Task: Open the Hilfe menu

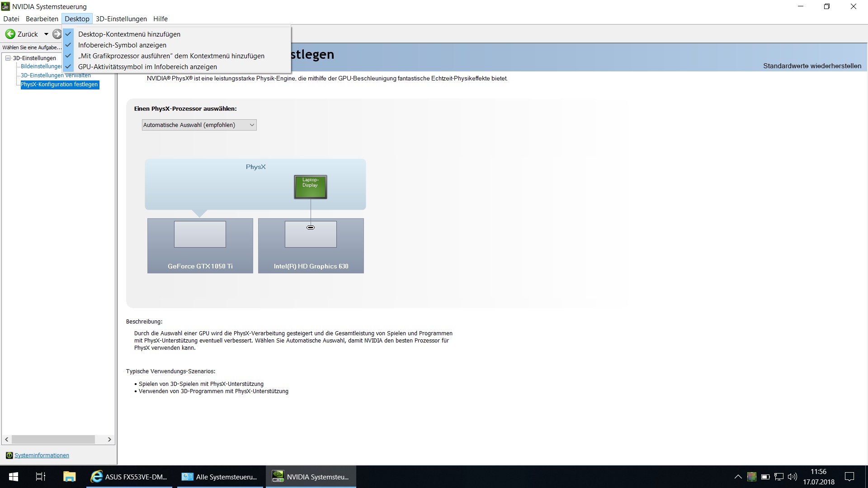Action: coord(160,19)
